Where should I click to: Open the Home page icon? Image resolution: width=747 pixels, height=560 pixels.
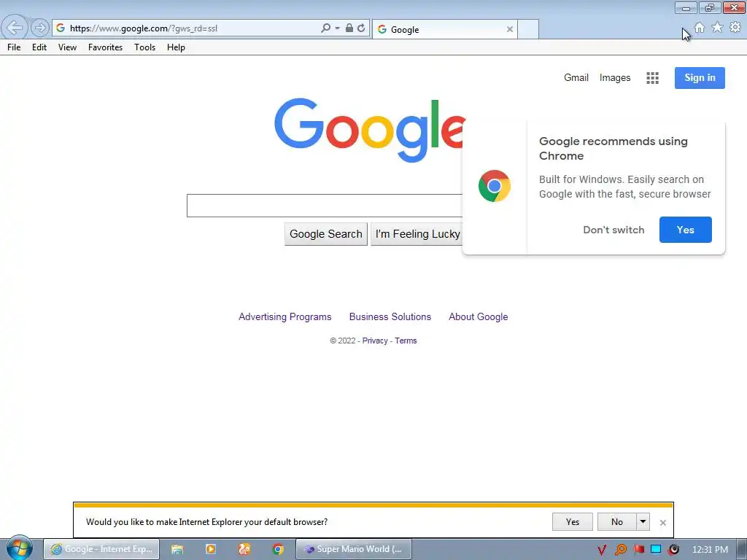(700, 28)
